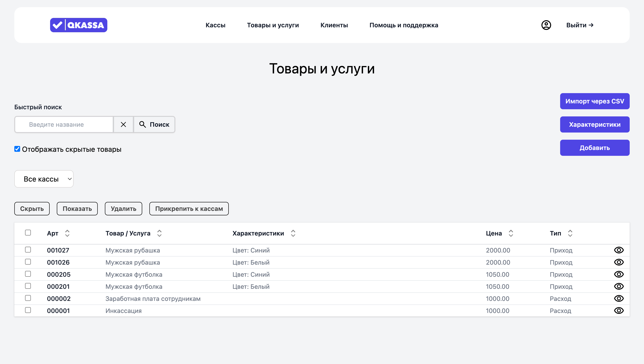
Task: Check the select-all header checkbox
Action: coord(28,233)
